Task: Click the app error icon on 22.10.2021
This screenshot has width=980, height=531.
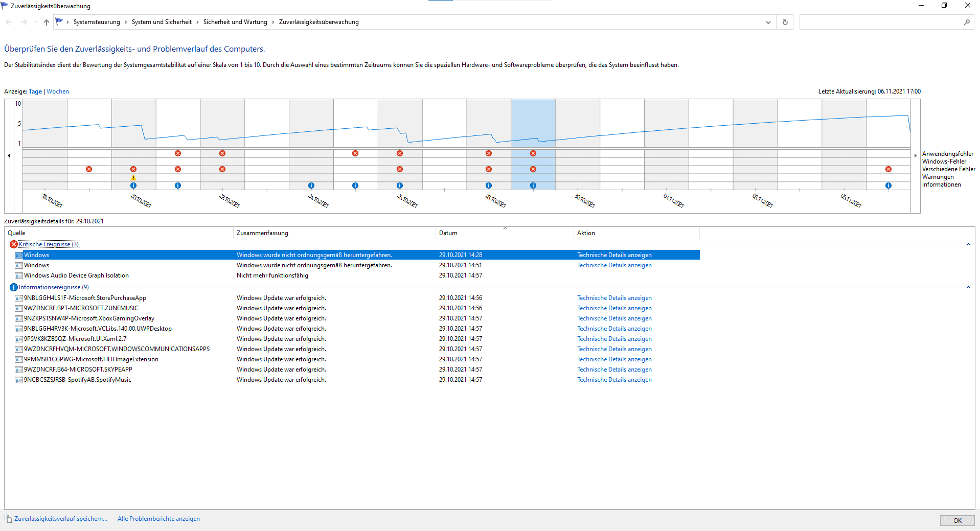Action: [x=222, y=153]
